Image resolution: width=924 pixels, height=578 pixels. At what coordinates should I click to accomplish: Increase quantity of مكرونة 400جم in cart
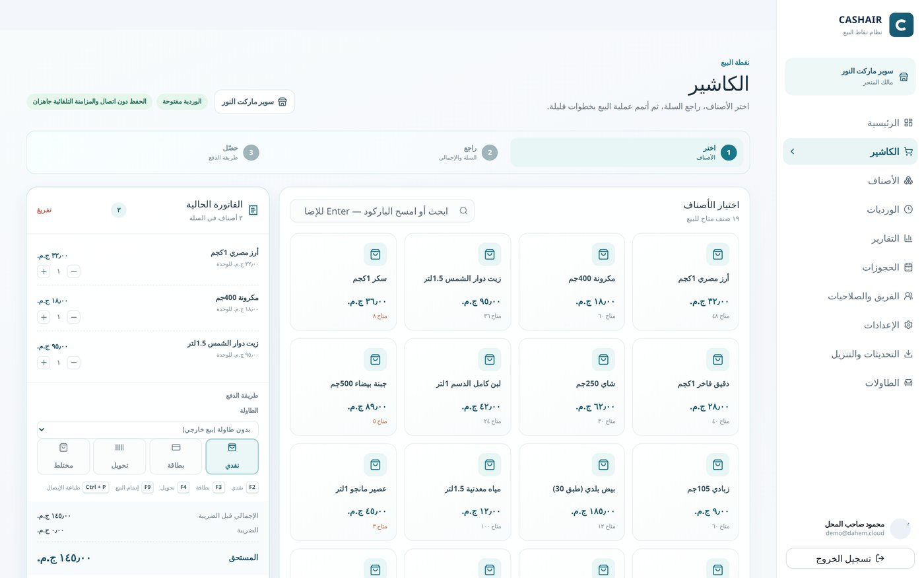pos(44,317)
